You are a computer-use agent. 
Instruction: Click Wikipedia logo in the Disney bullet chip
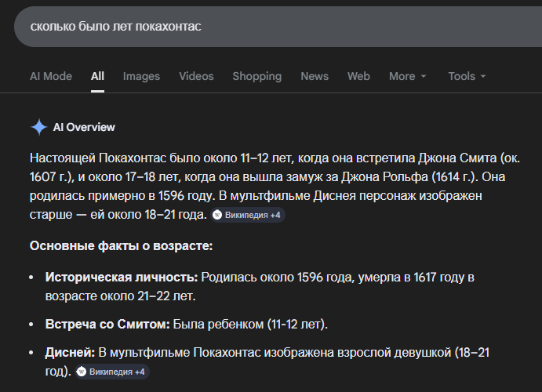pyautogui.click(x=82, y=372)
